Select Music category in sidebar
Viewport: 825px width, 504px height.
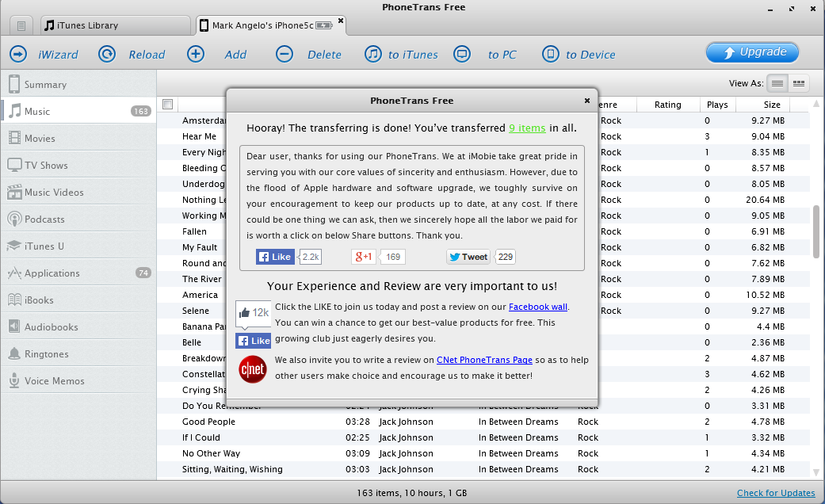point(78,111)
